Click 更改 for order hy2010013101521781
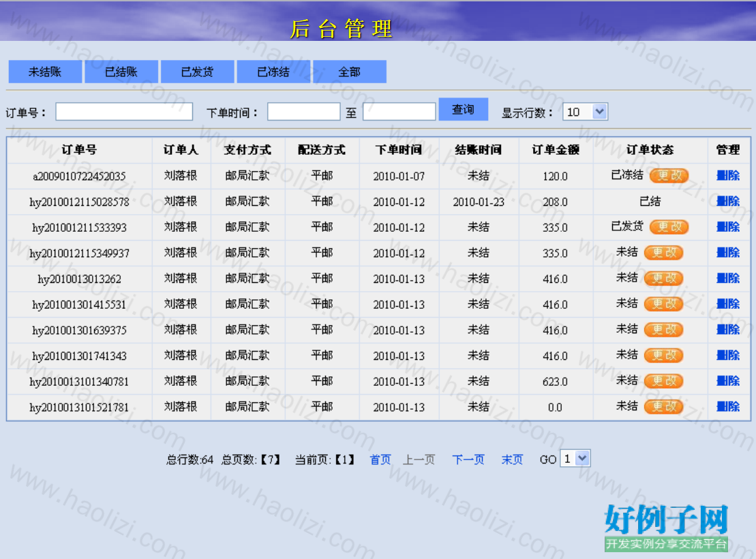 pyautogui.click(x=664, y=407)
